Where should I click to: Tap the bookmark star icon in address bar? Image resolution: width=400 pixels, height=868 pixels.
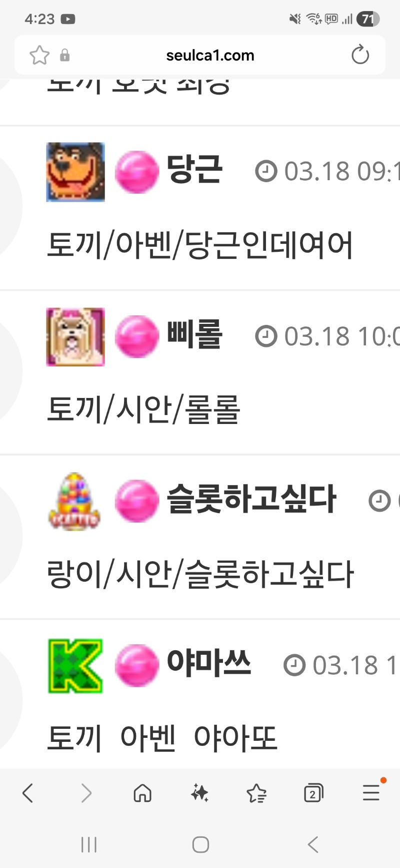[39, 55]
